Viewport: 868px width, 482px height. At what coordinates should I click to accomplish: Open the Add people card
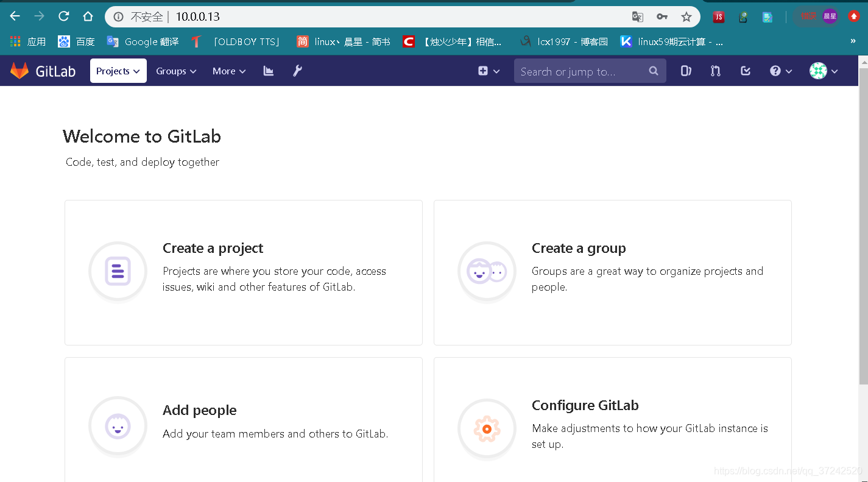point(244,420)
